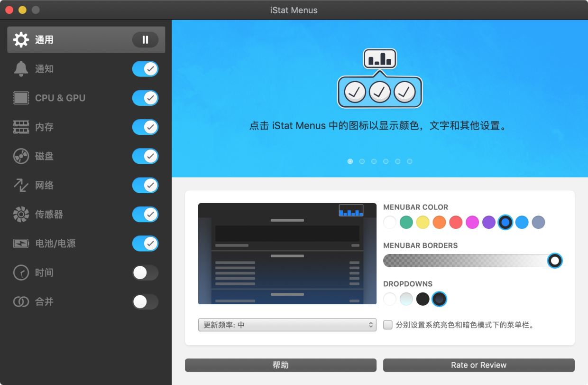Click the first checkmark circle in the banner
Viewport: 588px width, 385px height.
[355, 92]
